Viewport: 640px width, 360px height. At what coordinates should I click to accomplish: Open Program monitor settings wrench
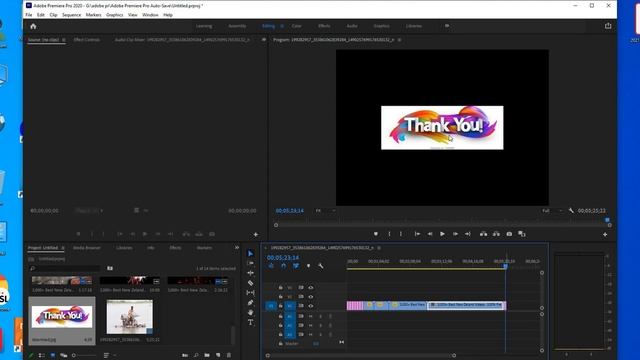click(571, 211)
